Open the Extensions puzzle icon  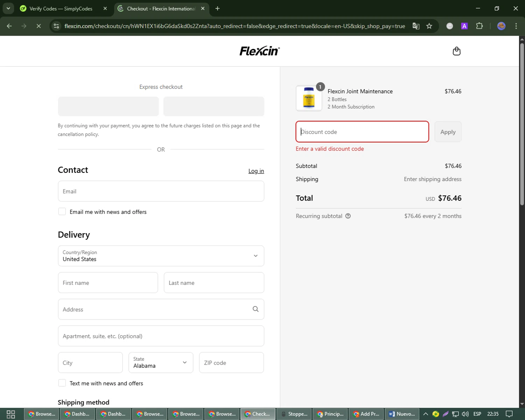[479, 26]
